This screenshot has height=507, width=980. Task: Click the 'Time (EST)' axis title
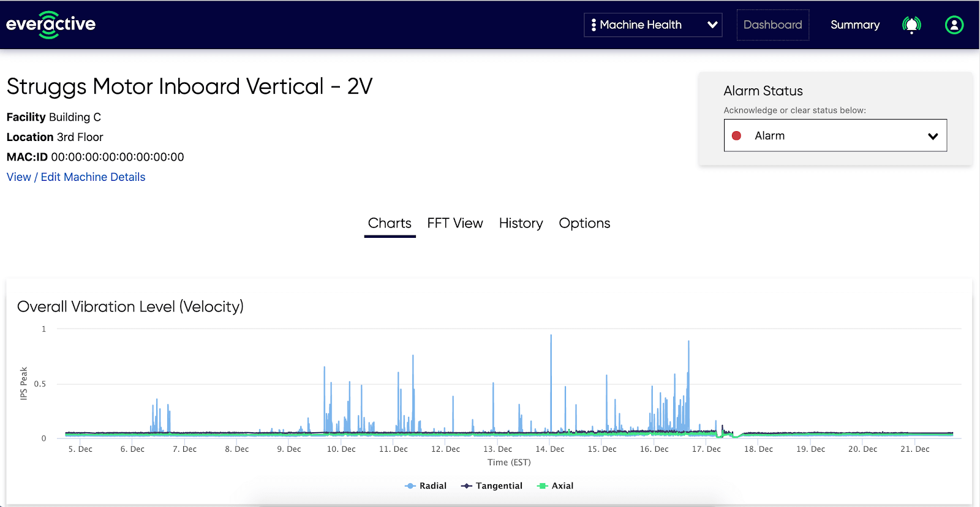tap(509, 462)
